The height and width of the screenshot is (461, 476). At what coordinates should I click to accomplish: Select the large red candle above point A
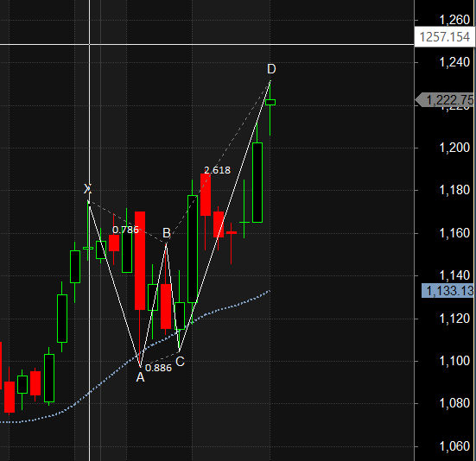[x=140, y=261]
